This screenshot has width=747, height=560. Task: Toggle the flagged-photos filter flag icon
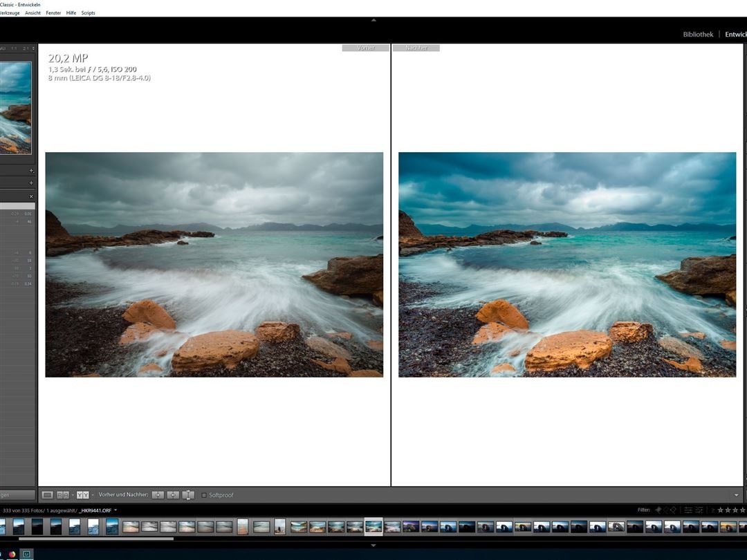[x=658, y=510]
